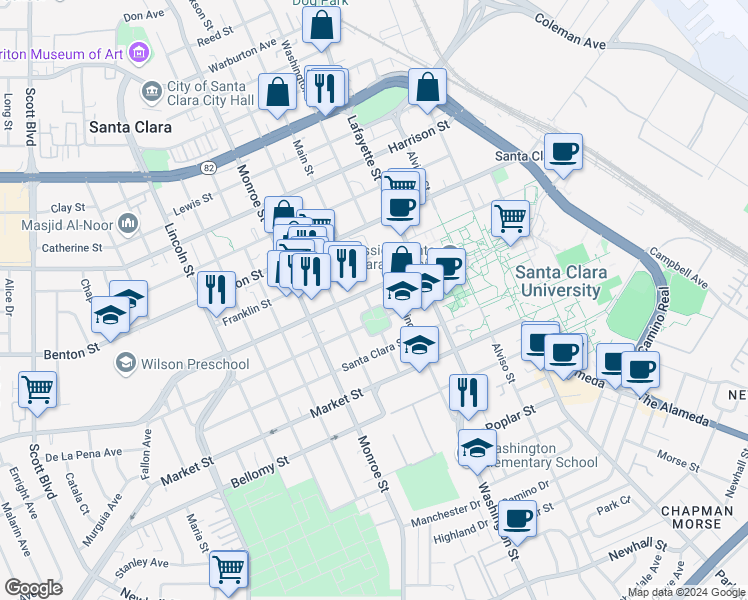Select the shopping cart marker beside Santa Clara University
This screenshot has width=748, height=600.
tap(510, 222)
